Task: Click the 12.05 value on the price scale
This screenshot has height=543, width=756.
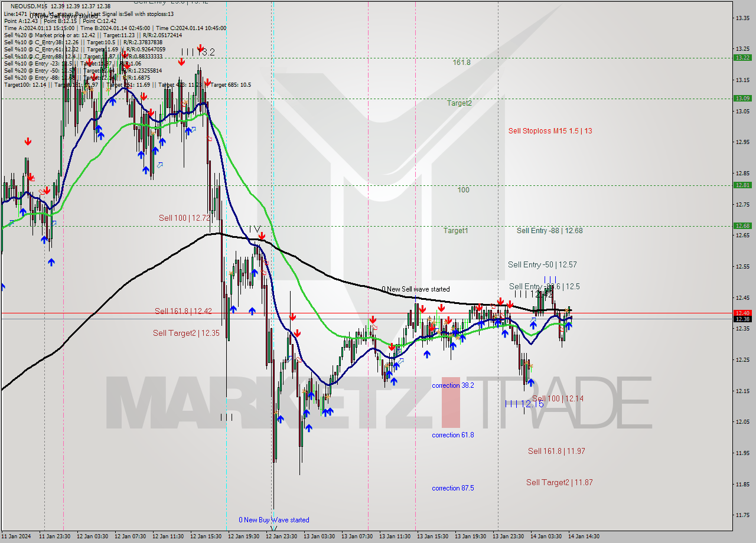Action: [x=742, y=421]
